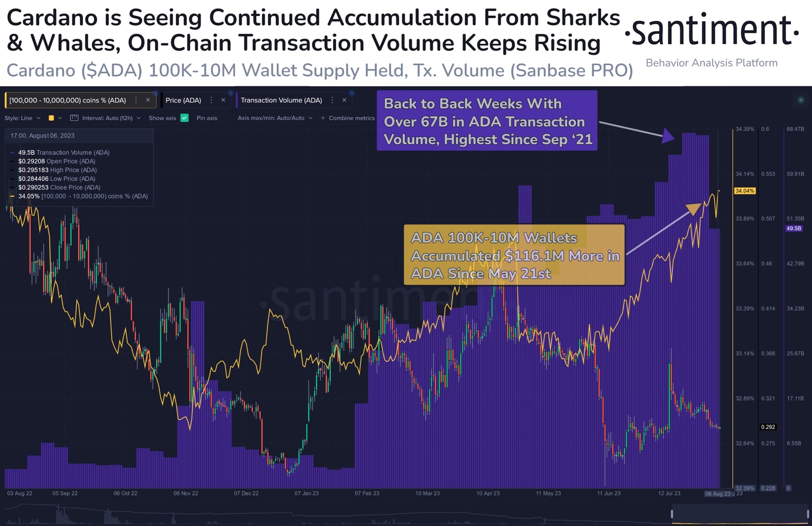812x526 pixels.
Task: Enable the Pin axis checkbox
Action: pos(225,118)
